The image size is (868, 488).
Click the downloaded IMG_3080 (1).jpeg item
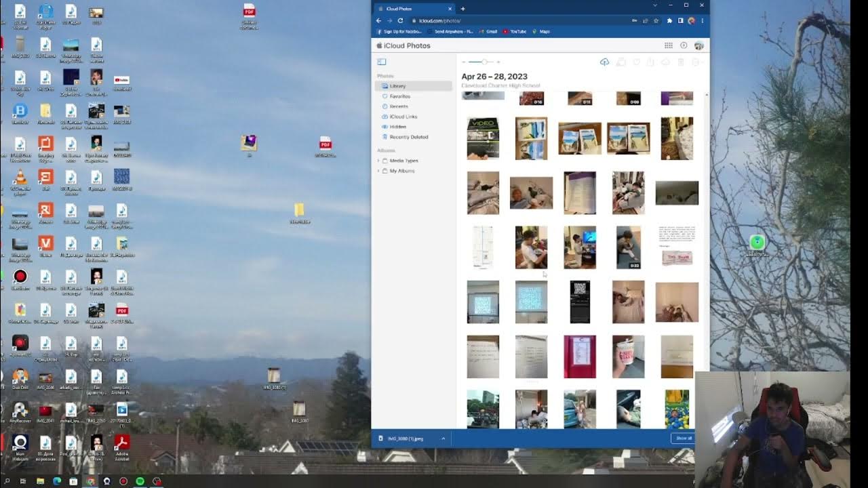tap(406, 439)
